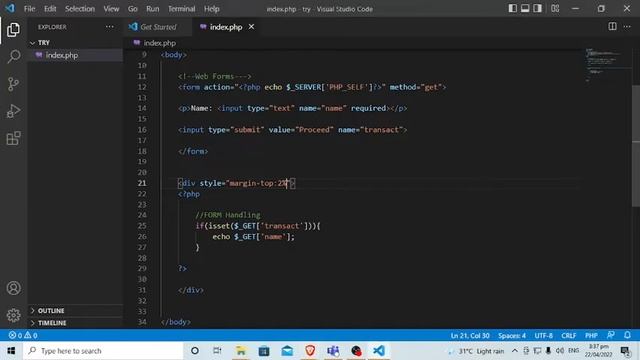Close the index.php tab
640x360 pixels.
coord(251,27)
